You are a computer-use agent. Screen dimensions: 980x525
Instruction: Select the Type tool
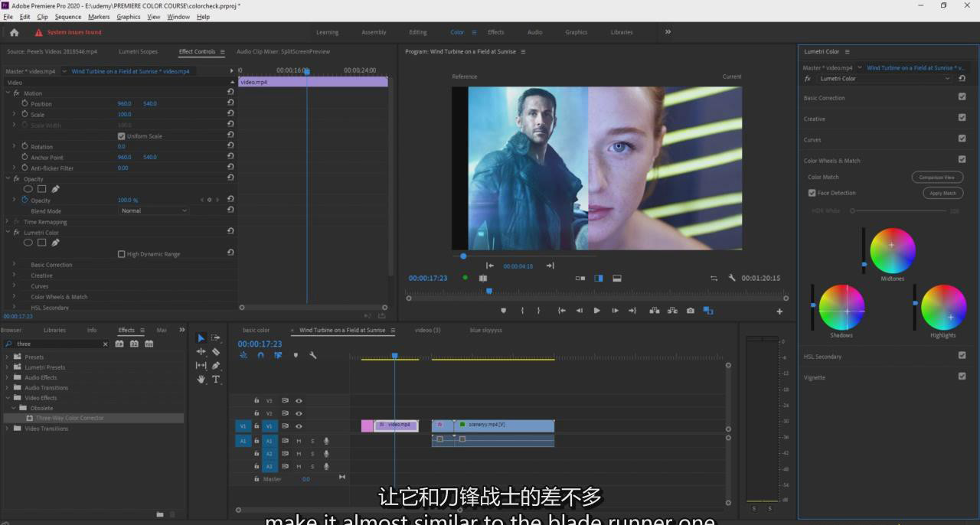point(216,380)
